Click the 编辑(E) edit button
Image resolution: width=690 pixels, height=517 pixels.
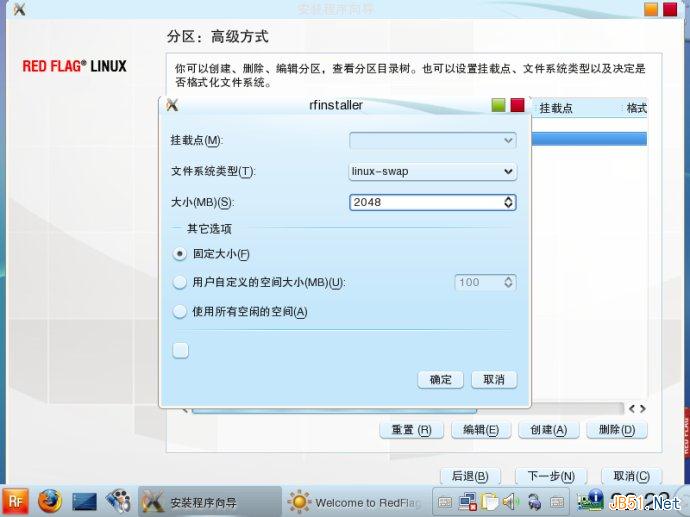(481, 430)
